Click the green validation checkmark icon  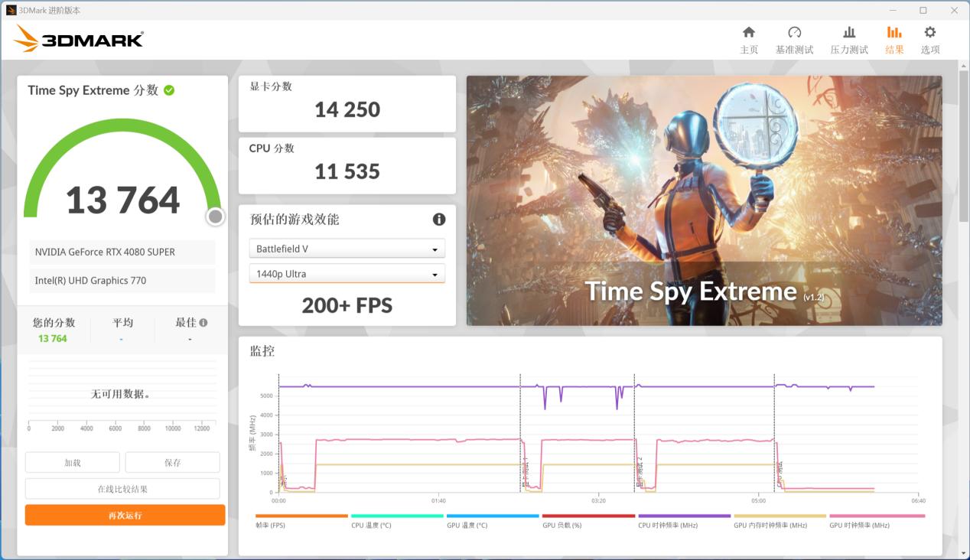pyautogui.click(x=169, y=90)
